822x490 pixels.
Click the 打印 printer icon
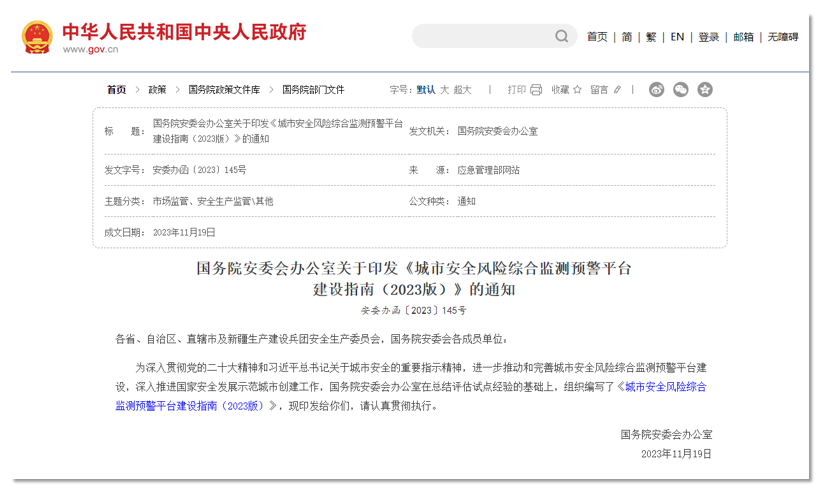pyautogui.click(x=536, y=90)
